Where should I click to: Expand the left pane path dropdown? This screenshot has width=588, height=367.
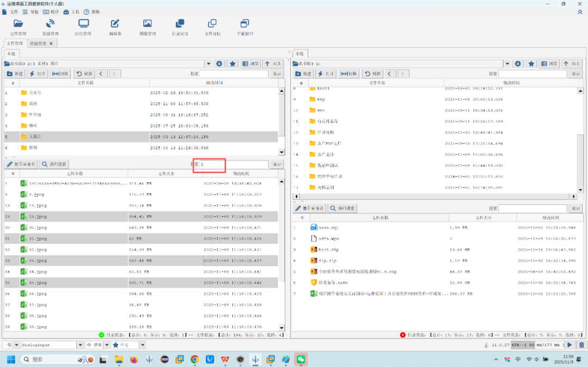[209, 64]
